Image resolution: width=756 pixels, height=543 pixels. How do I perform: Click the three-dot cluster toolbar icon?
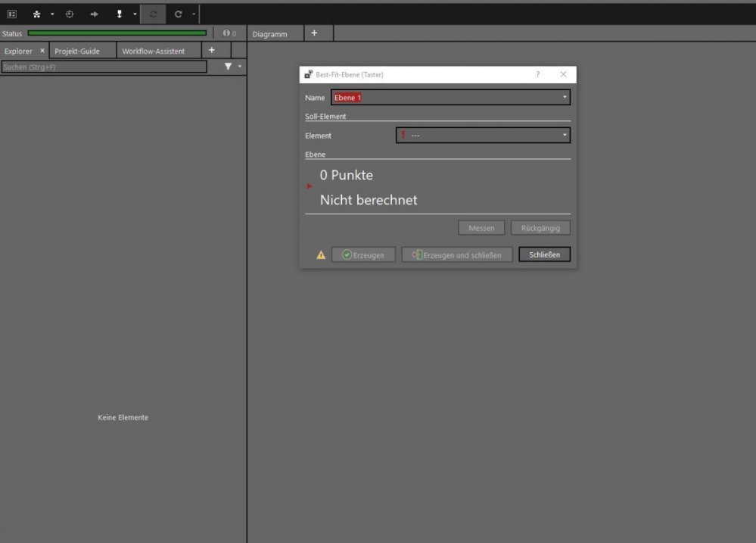(x=36, y=14)
